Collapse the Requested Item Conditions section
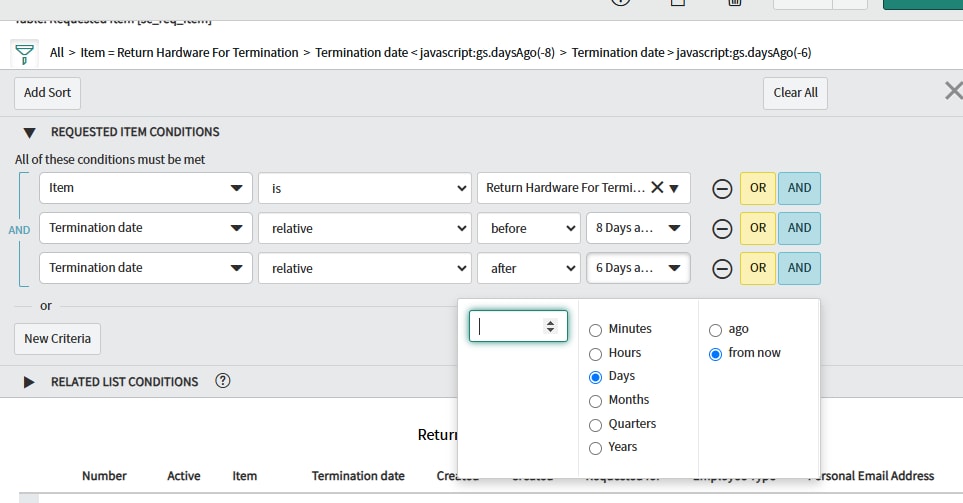963x503 pixels. pyautogui.click(x=29, y=132)
